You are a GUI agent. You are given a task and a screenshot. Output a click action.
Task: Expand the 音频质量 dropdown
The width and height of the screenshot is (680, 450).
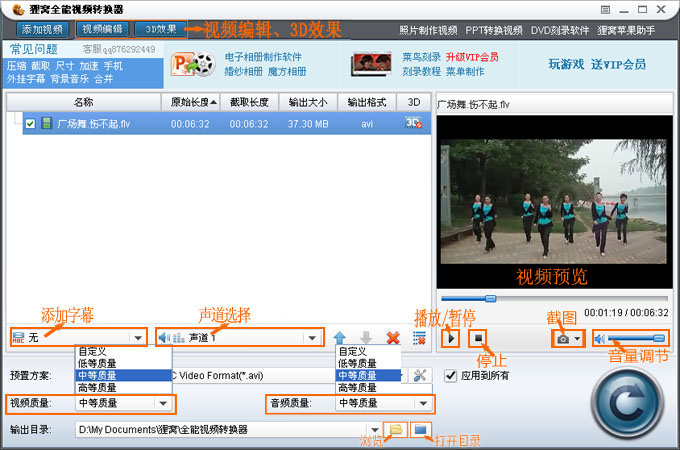pos(423,403)
